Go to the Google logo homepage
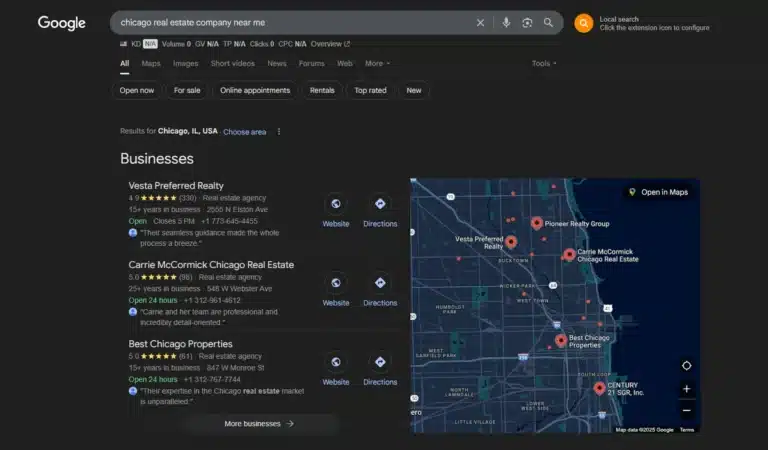The width and height of the screenshot is (768, 450). (62, 23)
